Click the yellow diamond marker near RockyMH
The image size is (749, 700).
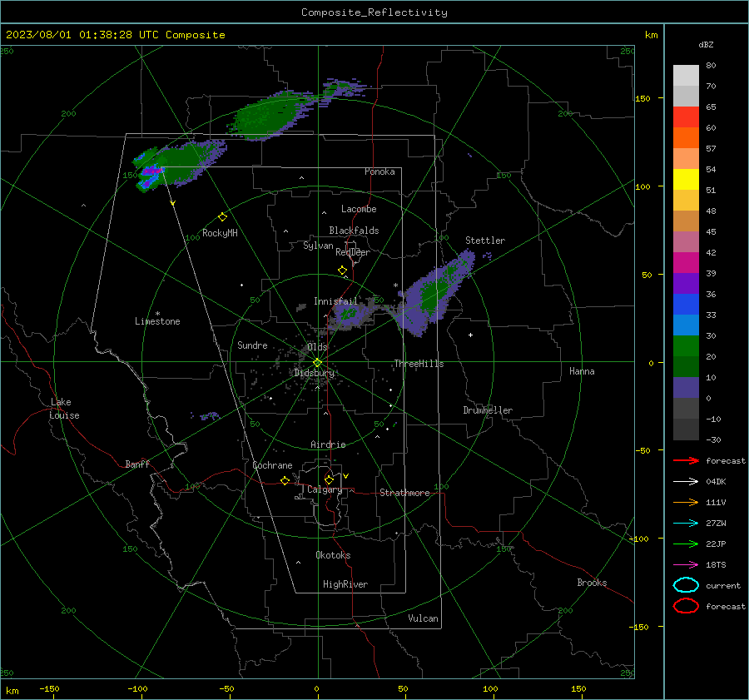coord(222,217)
